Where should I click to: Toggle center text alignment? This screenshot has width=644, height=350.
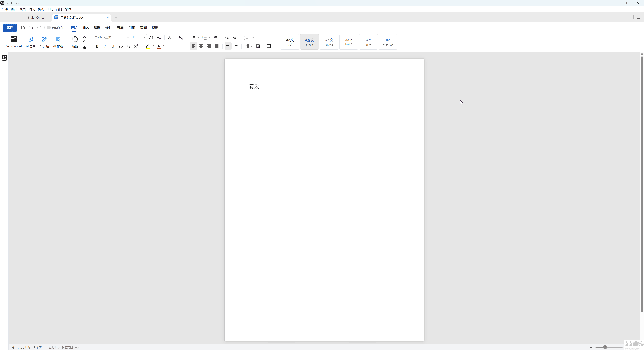click(201, 46)
